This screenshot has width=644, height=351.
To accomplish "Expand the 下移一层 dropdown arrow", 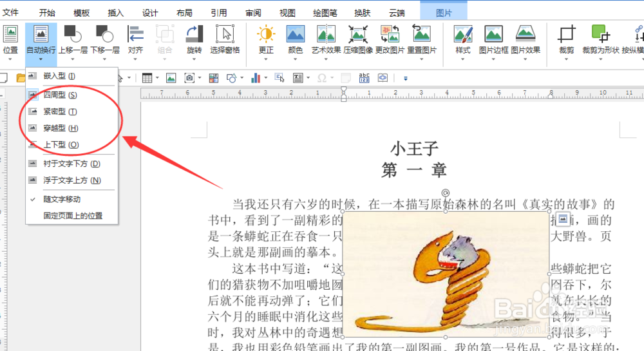I will pyautogui.click(x=104, y=59).
